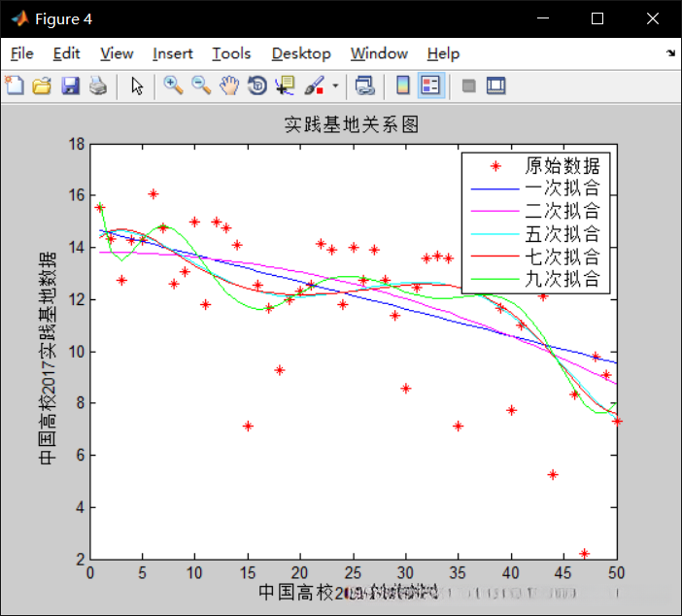This screenshot has width=682, height=616.
Task: Select the Brush data tool
Action: [x=315, y=86]
